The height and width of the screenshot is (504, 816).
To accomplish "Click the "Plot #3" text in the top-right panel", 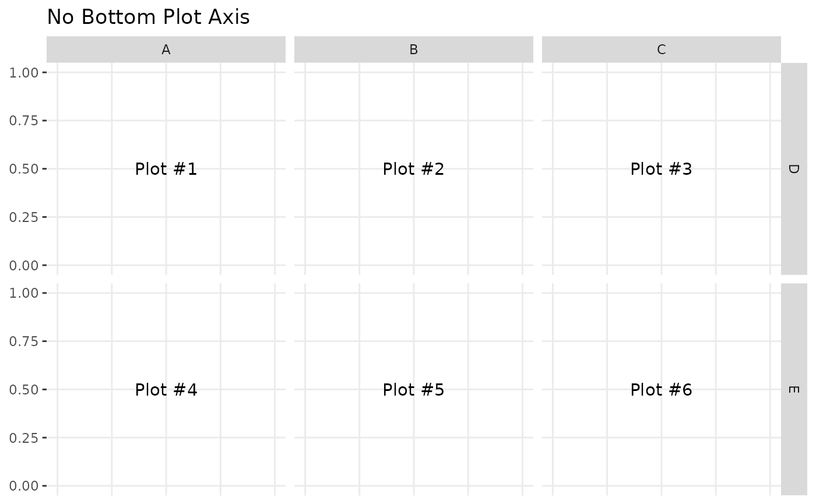I will 661,169.
